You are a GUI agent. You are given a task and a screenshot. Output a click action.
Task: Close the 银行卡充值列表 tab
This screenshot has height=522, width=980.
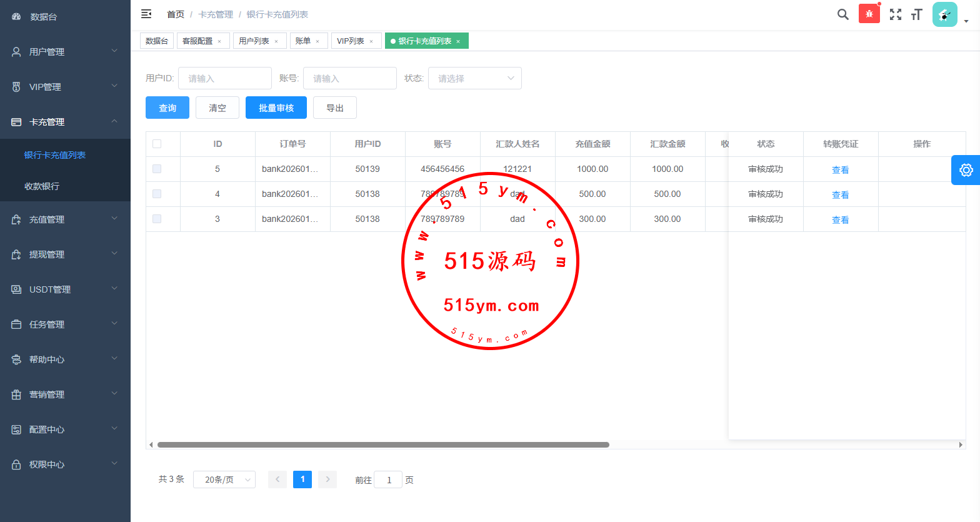[x=458, y=41]
